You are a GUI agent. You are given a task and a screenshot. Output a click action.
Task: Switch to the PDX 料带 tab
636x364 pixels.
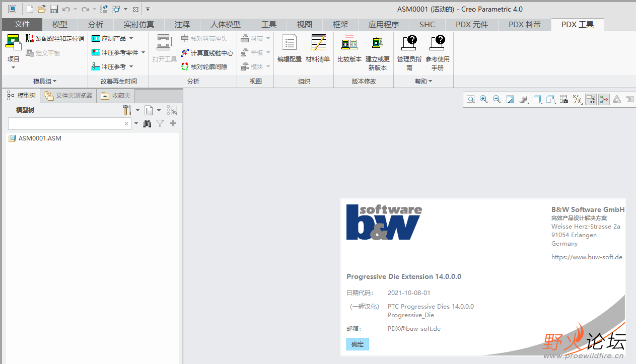point(525,24)
